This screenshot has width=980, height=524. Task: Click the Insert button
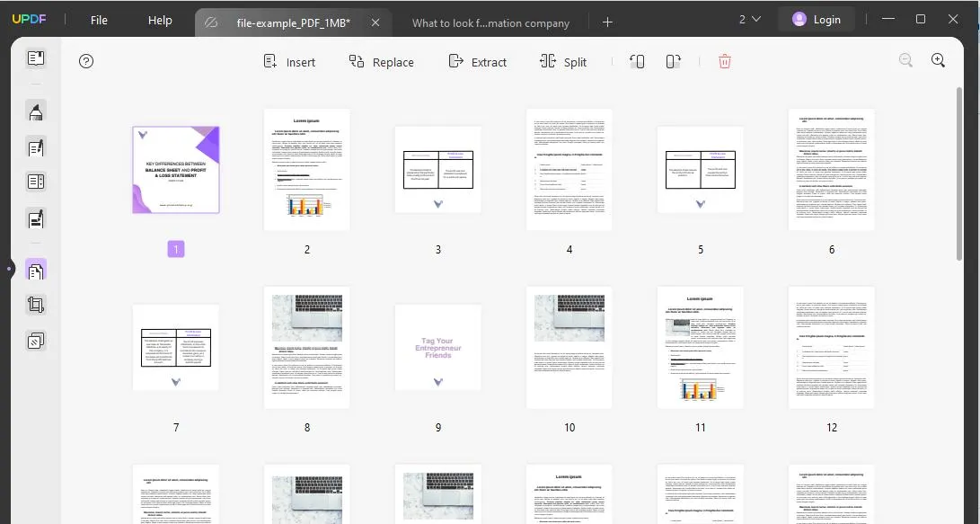click(289, 62)
